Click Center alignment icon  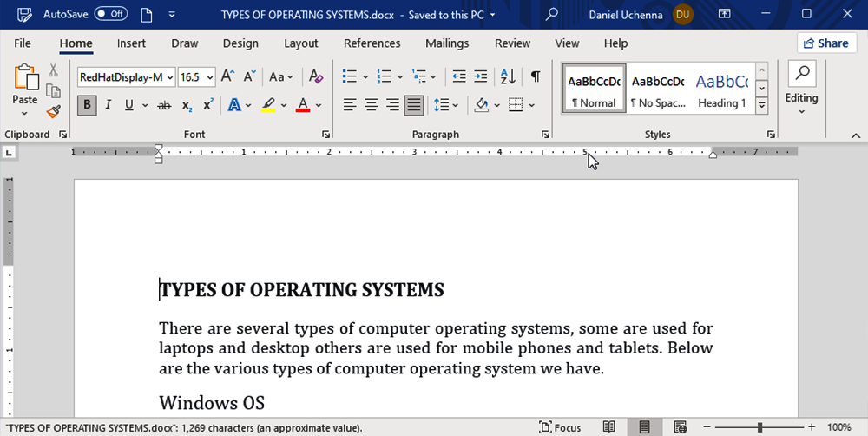tap(371, 105)
